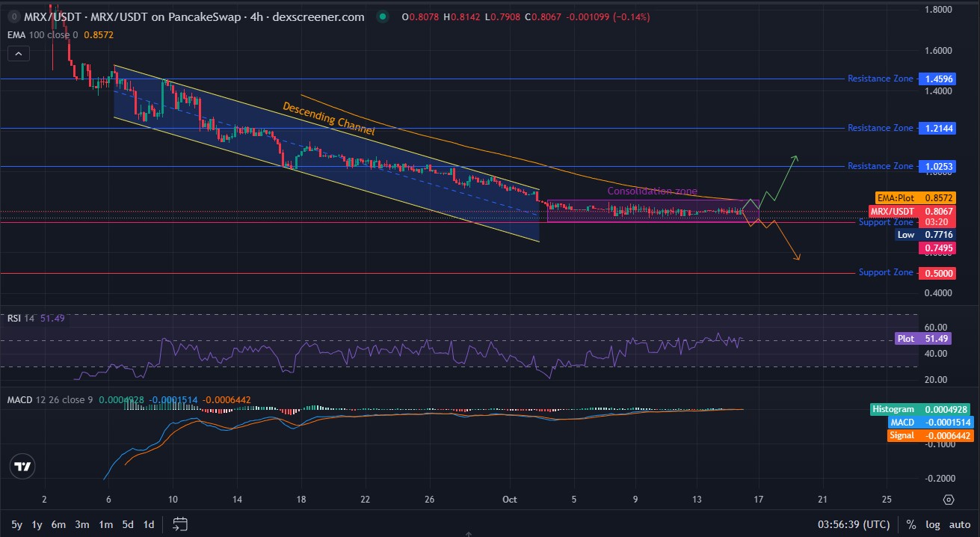
Task: Click the 1.0253 resistance price label
Action: pos(939,166)
